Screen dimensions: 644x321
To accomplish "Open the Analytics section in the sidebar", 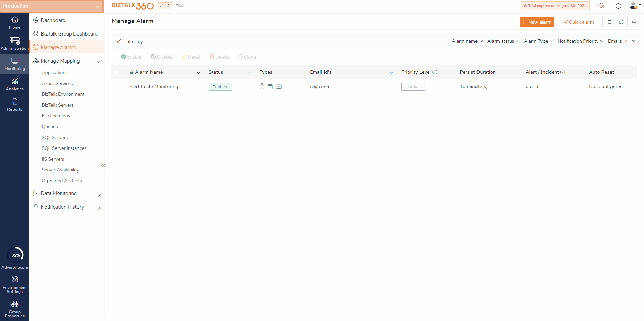I will click(x=15, y=84).
